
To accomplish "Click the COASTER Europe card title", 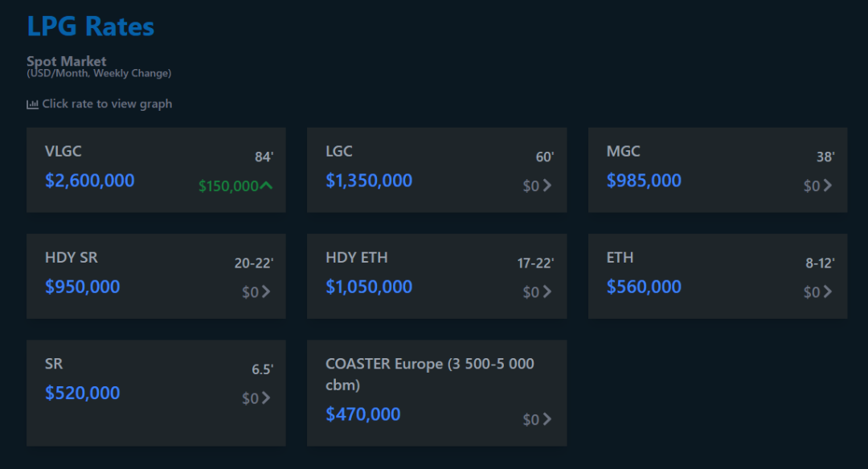I will pos(430,373).
